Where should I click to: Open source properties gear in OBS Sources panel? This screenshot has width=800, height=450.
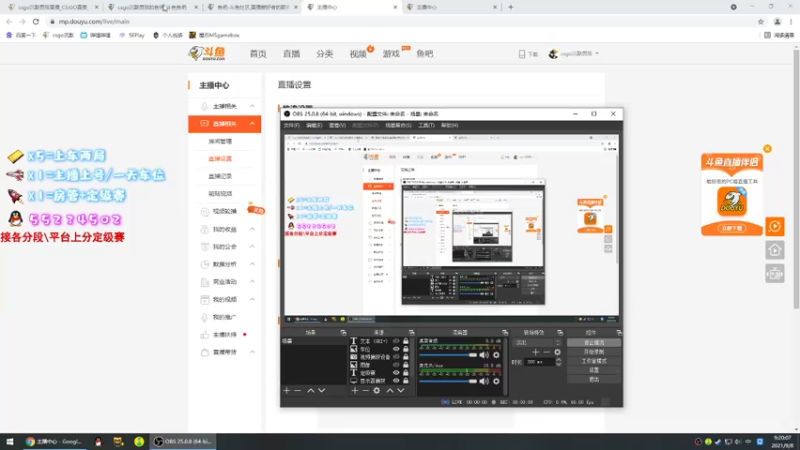377,390
